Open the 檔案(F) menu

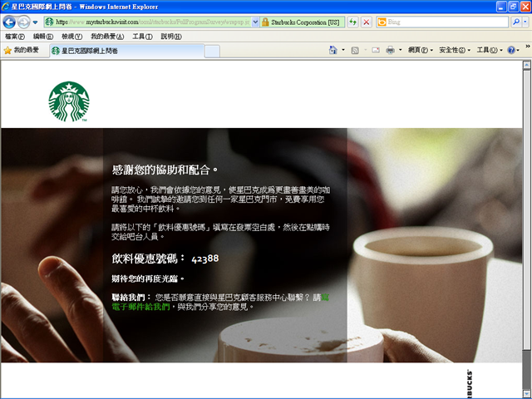[x=15, y=37]
